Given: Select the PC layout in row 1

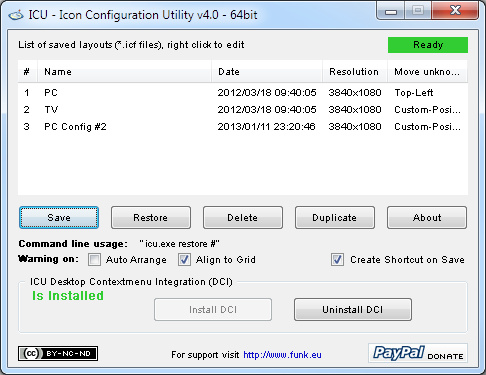Looking at the screenshot, I should (243, 93).
